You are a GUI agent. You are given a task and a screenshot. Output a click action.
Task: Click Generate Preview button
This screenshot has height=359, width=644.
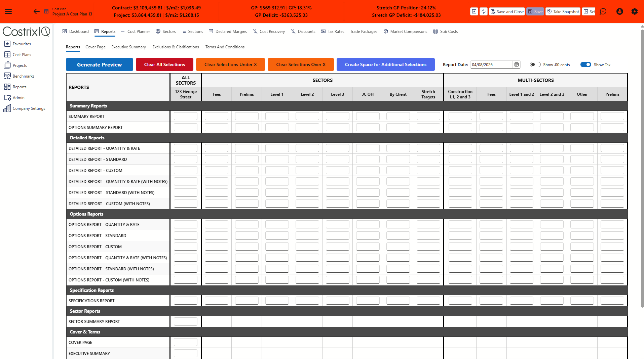pyautogui.click(x=100, y=64)
